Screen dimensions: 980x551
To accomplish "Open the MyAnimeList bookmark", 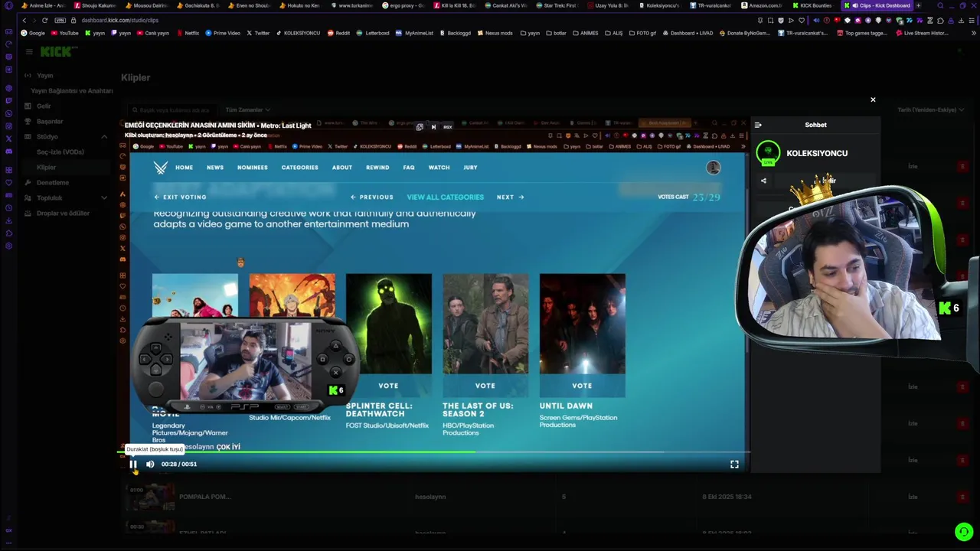I will [x=414, y=33].
